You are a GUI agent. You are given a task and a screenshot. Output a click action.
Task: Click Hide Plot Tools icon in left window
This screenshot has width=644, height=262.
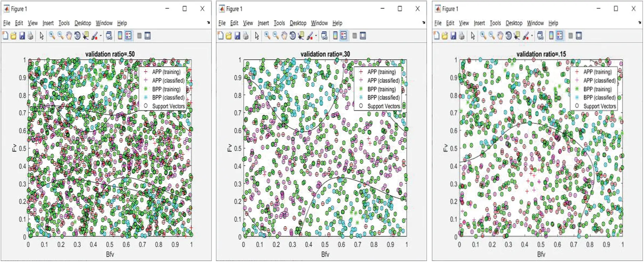139,36
